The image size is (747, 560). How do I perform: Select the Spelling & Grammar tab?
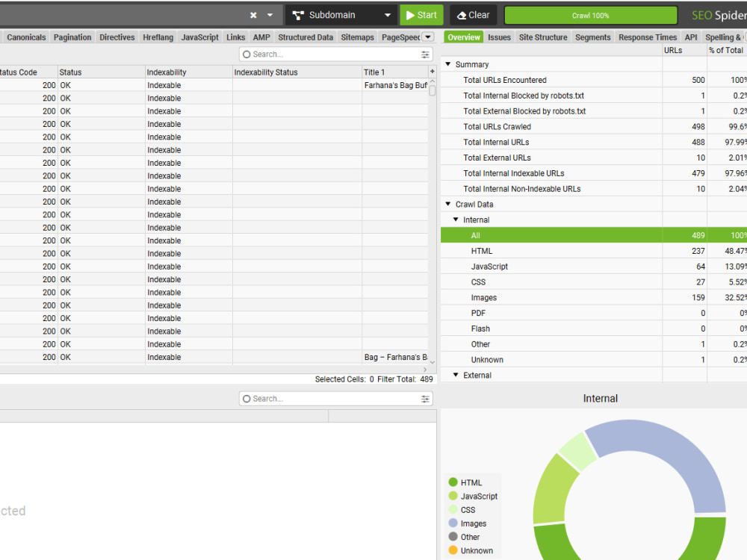pos(724,37)
